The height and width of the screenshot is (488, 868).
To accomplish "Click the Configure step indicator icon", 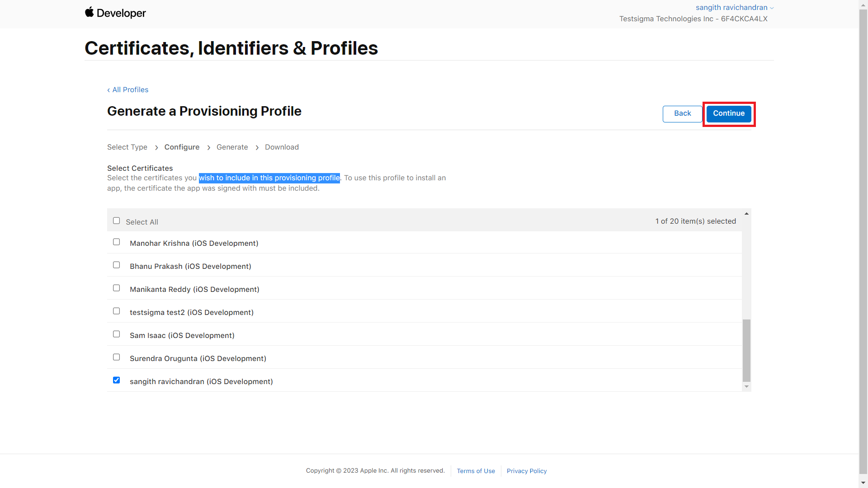I will coord(182,146).
